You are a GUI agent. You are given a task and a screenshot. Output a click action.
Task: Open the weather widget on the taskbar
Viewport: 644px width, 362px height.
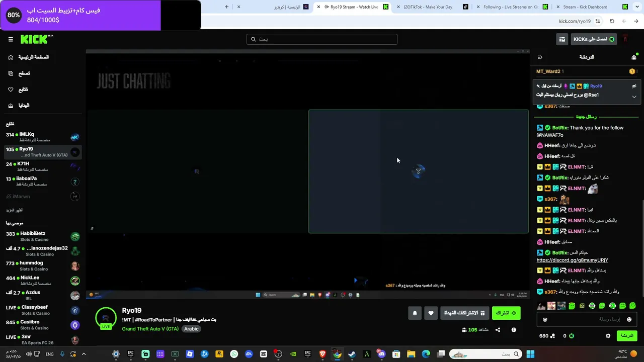click(622, 354)
